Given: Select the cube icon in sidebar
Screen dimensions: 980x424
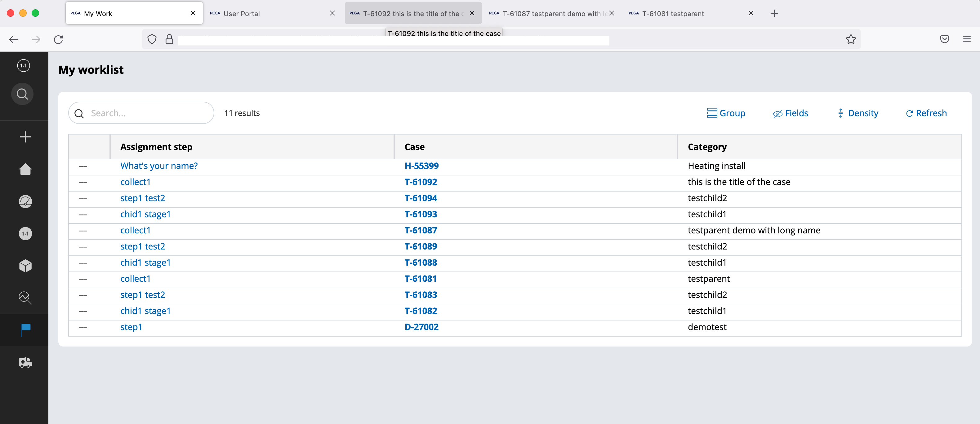Looking at the screenshot, I should tap(25, 266).
